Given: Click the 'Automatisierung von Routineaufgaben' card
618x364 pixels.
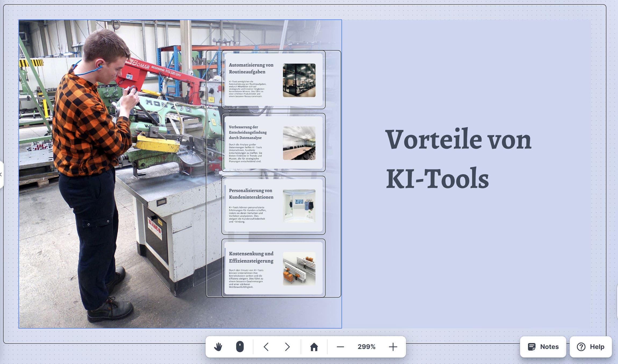Looking at the screenshot, I should coord(274,80).
